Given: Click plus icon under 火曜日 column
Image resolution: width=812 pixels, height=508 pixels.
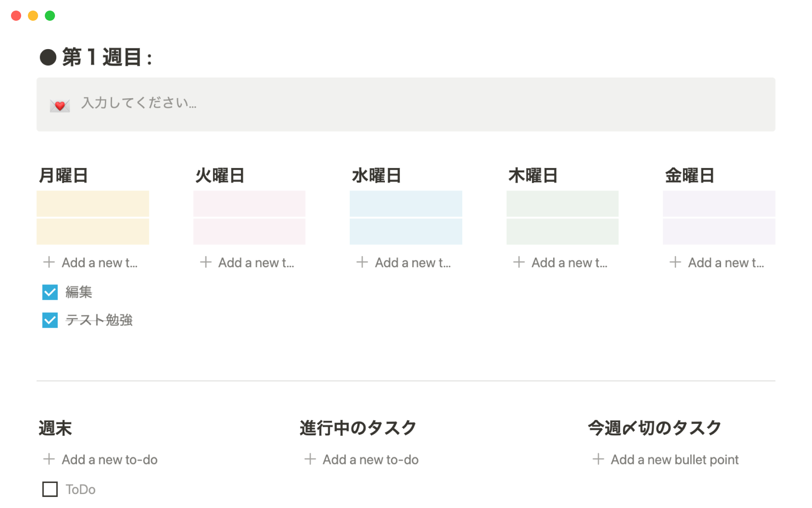Looking at the screenshot, I should 206,262.
